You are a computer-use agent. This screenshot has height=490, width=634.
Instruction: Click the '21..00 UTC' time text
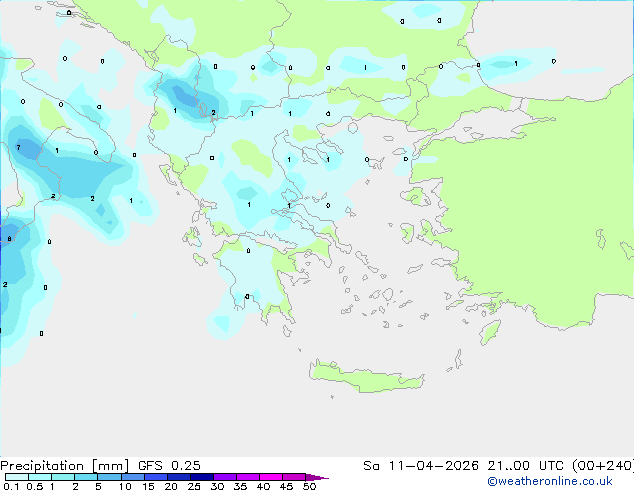[525, 466]
